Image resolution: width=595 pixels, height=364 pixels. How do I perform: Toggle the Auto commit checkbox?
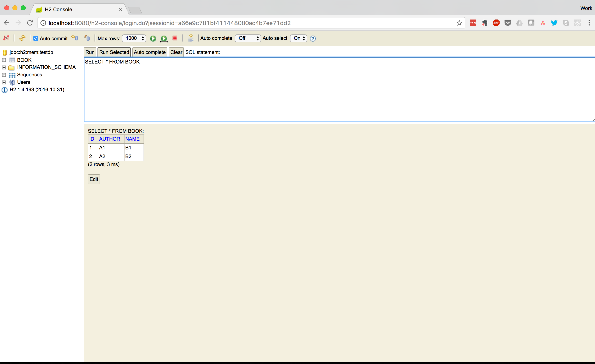coord(36,38)
